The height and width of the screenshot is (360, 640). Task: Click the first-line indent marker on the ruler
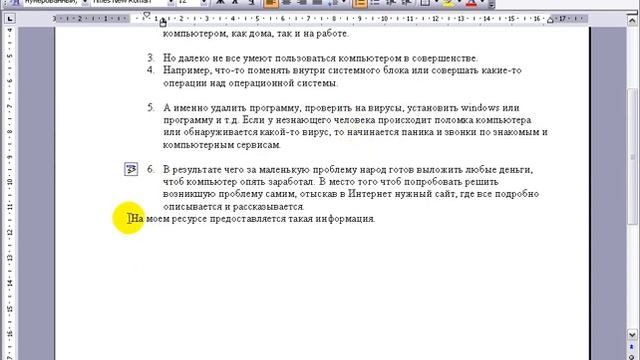(146, 15)
